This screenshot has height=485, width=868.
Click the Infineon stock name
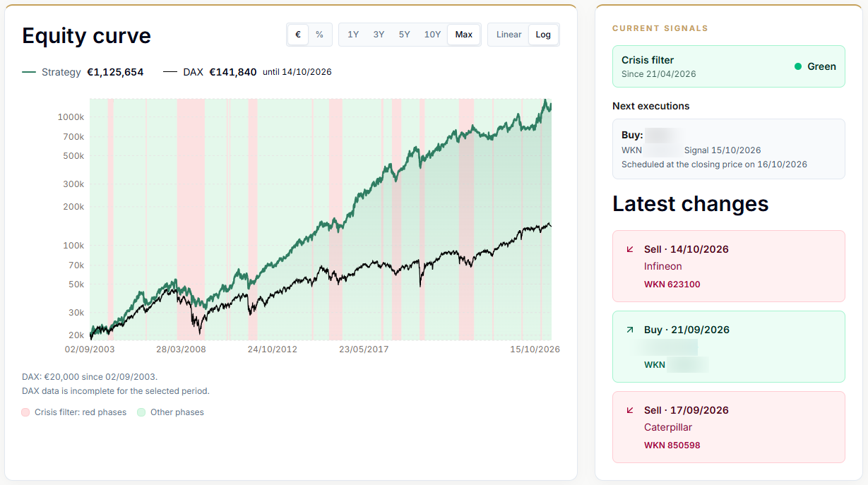click(663, 266)
